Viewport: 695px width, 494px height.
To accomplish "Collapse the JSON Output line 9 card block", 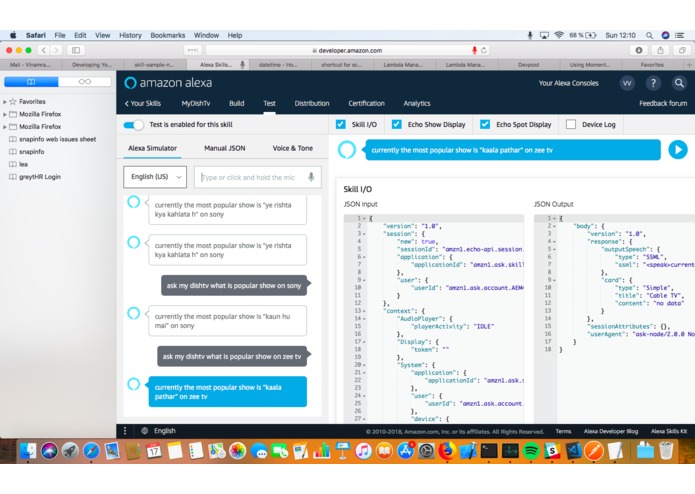I will coord(554,280).
